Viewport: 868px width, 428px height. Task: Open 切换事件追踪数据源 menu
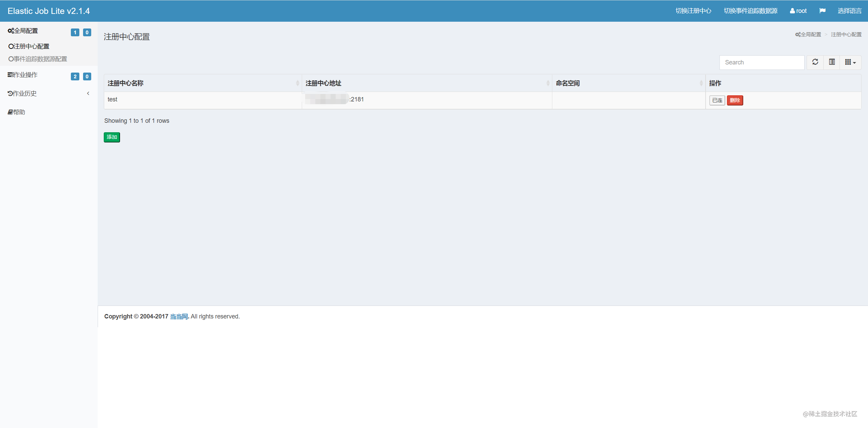click(750, 11)
